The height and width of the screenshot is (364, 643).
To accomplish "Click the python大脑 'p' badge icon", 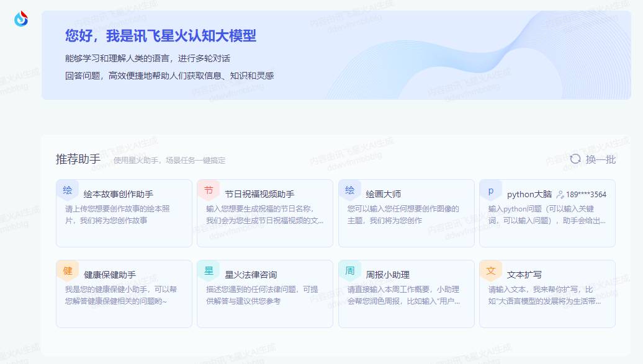I will pyautogui.click(x=490, y=190).
